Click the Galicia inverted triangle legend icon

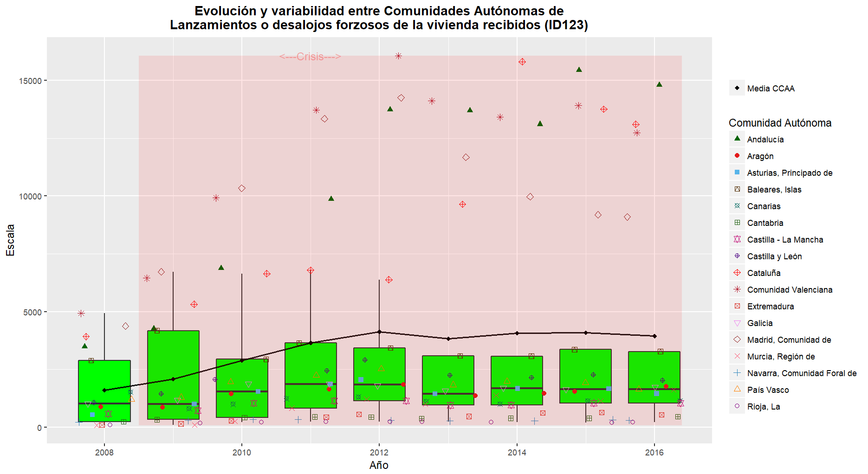(737, 323)
